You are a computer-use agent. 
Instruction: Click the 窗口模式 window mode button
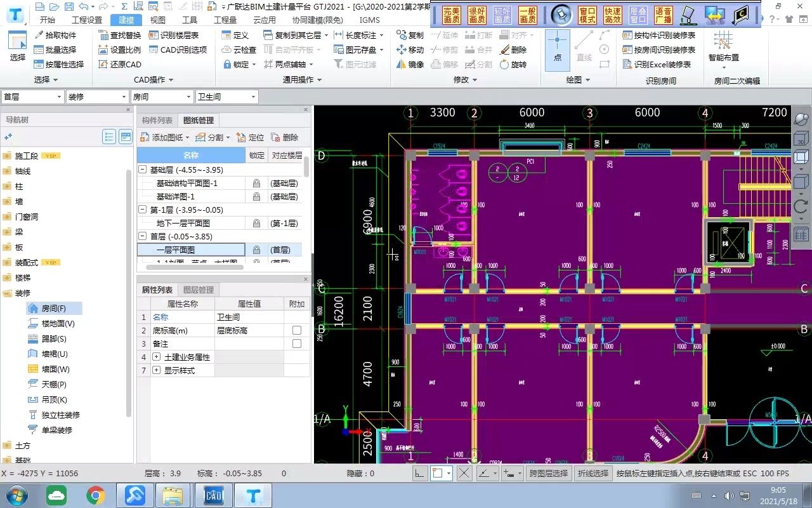point(587,15)
